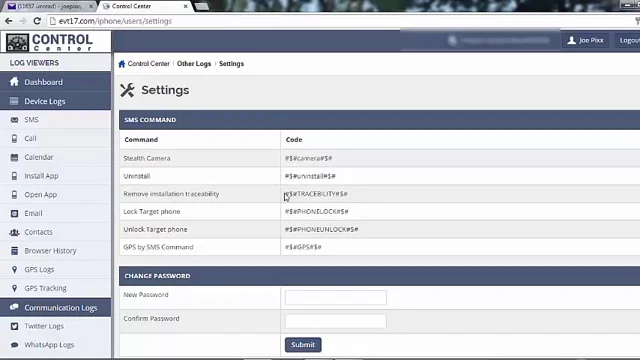Click the Calendar icon in sidebar

click(14, 157)
